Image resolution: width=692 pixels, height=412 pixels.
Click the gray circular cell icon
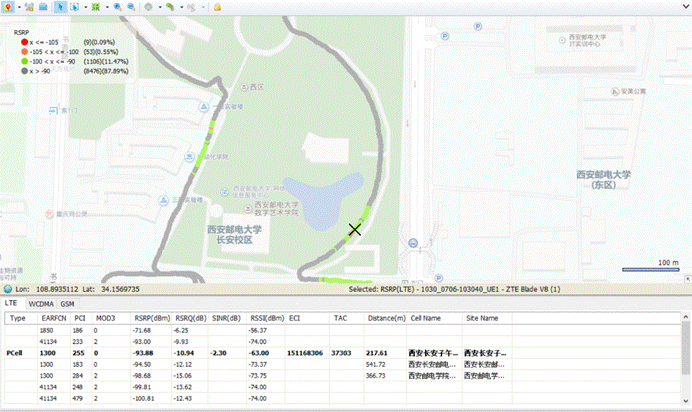coord(149,7)
